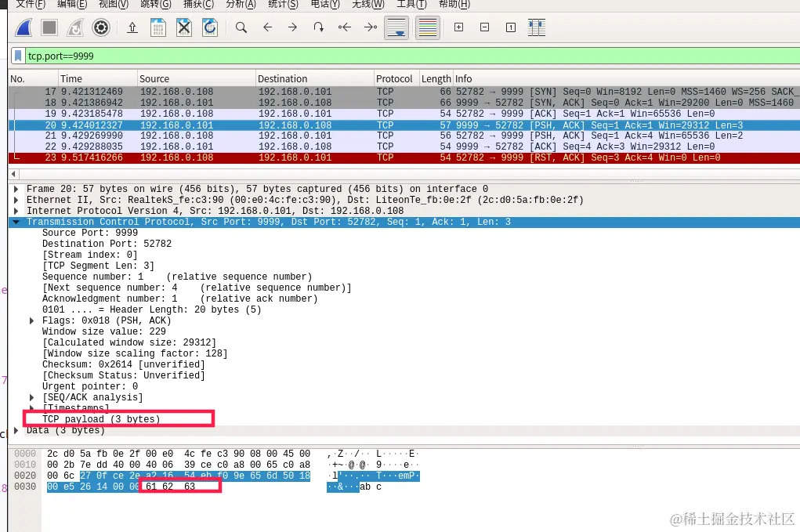The image size is (800, 532).
Task: Select packet 23 RST, ACK row
Action: [404, 157]
